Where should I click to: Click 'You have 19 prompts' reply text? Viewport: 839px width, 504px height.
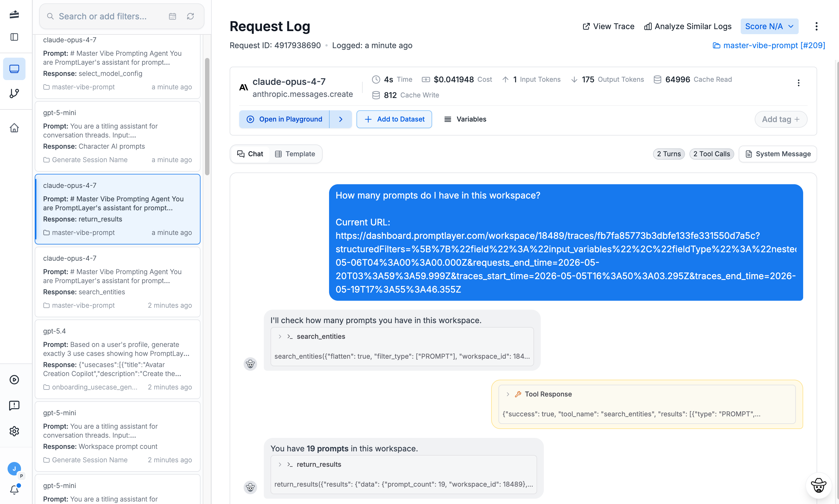344,448
